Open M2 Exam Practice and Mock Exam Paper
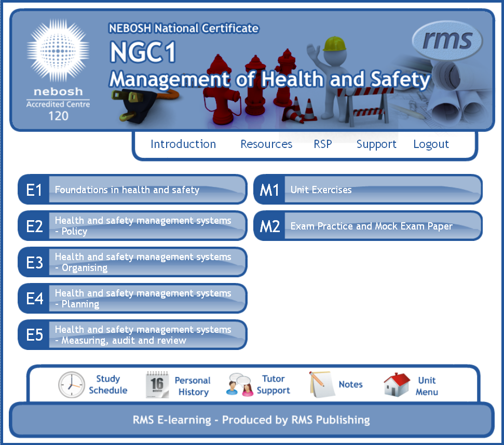This screenshot has width=504, height=445. 368,226
